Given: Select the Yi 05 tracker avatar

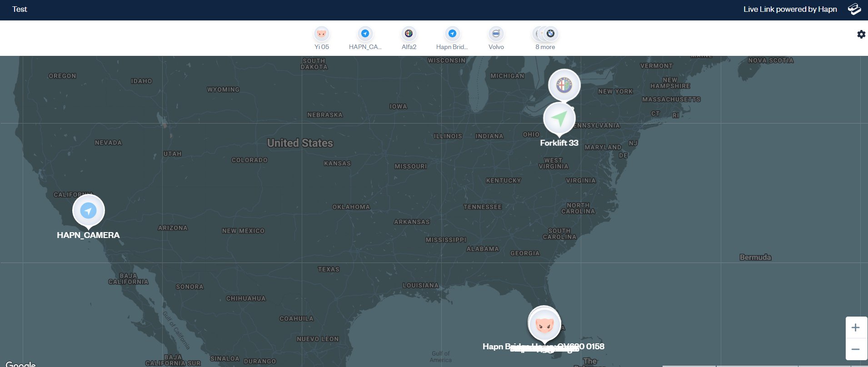Looking at the screenshot, I should tap(322, 34).
